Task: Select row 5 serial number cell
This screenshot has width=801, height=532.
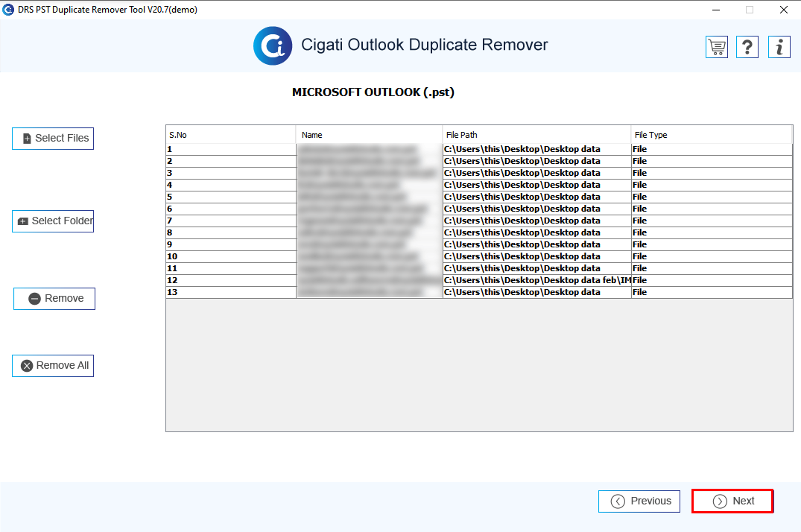Action: [x=231, y=197]
